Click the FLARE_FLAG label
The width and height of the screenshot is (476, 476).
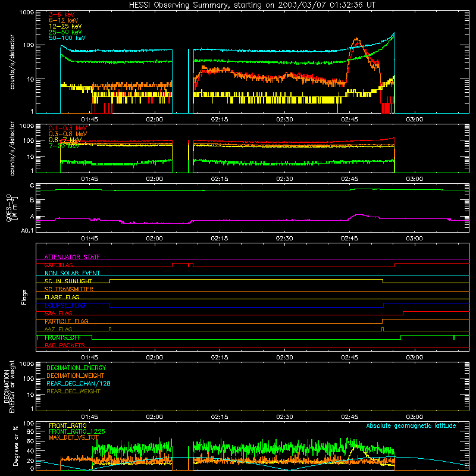tap(62, 297)
